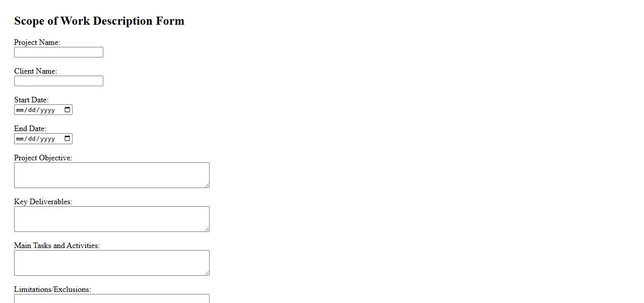
Task: Click the "Project Name:" label
Action: point(37,42)
